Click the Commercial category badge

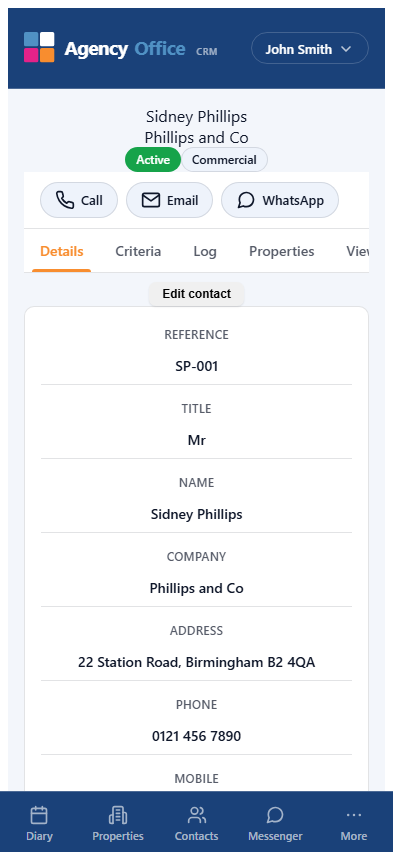click(x=224, y=160)
